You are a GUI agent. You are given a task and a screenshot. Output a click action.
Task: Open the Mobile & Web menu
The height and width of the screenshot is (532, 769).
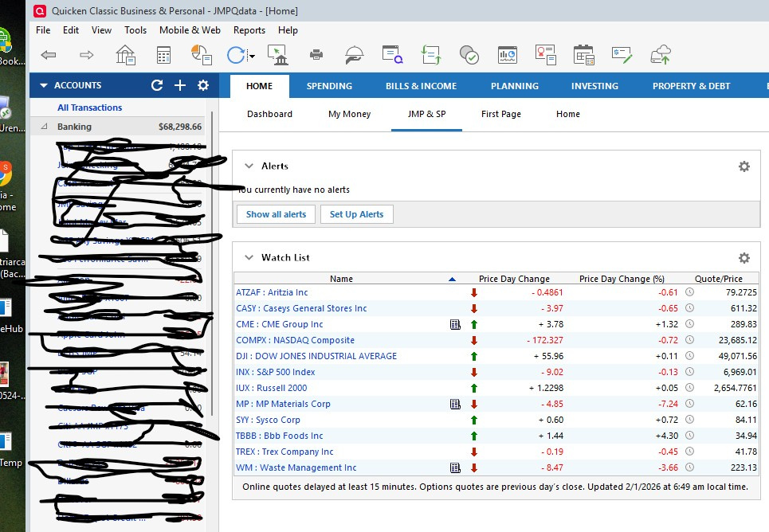click(x=190, y=30)
